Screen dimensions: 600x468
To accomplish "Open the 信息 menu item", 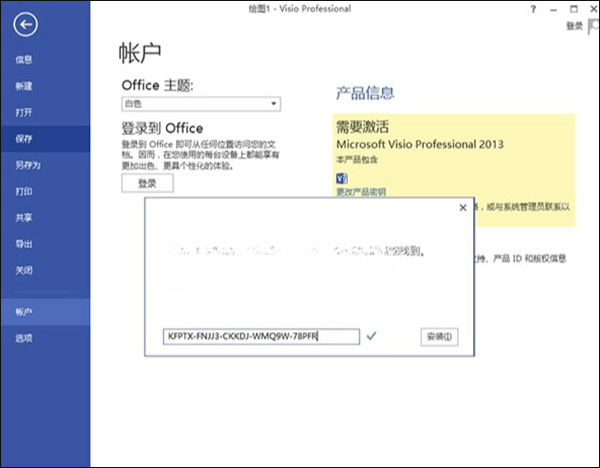I will click(x=24, y=60).
